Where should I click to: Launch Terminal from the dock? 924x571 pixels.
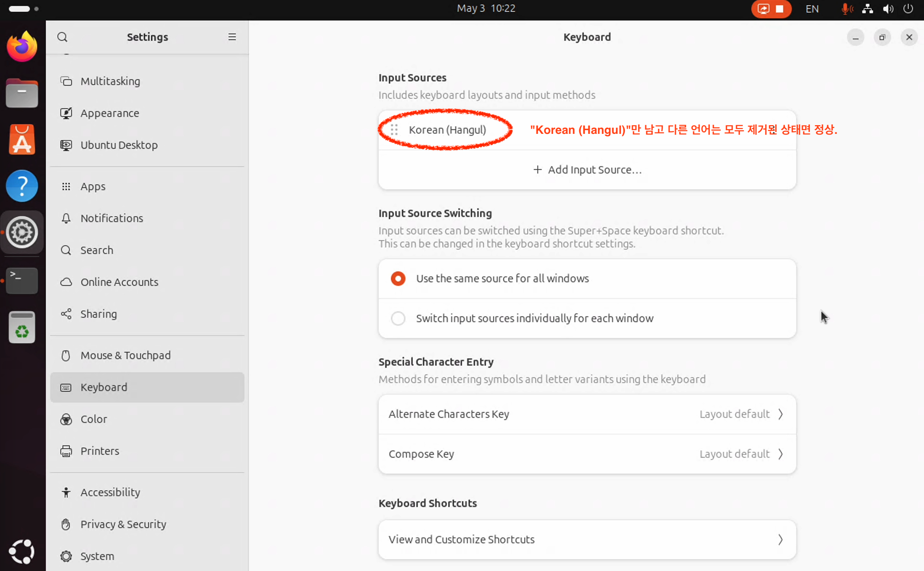[22, 280]
